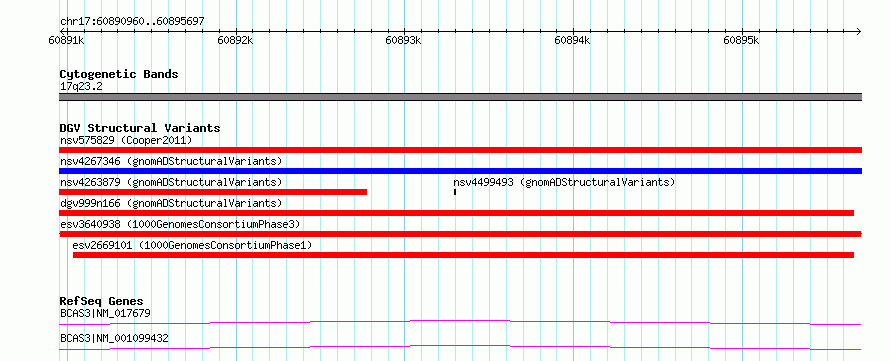
Task: Open the nsv4263879 variant label
Action: pos(171,182)
